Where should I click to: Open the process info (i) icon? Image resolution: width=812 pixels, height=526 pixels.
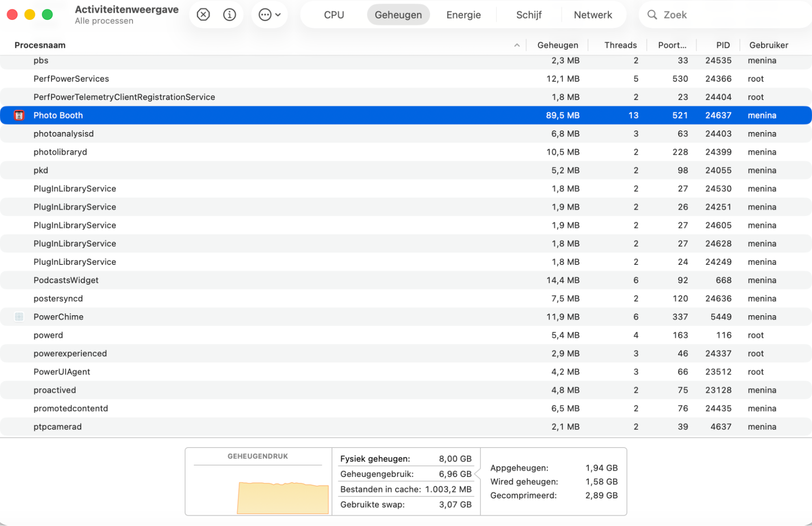click(230, 15)
